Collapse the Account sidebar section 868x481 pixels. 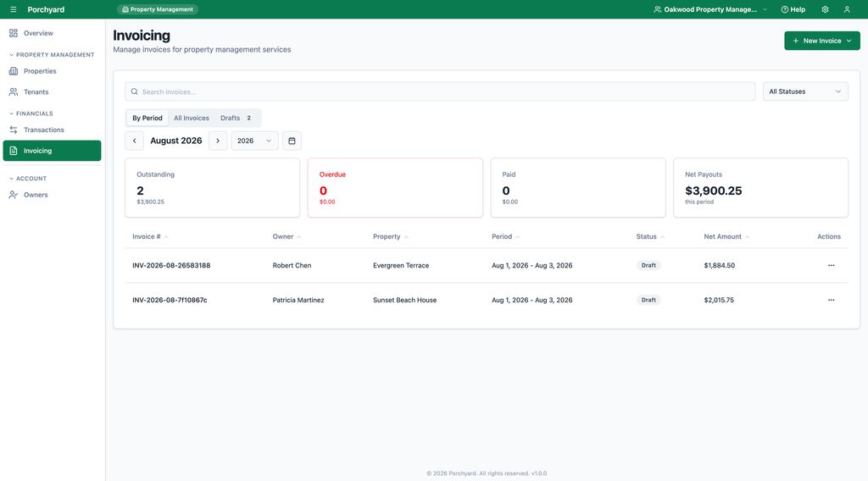pos(28,179)
